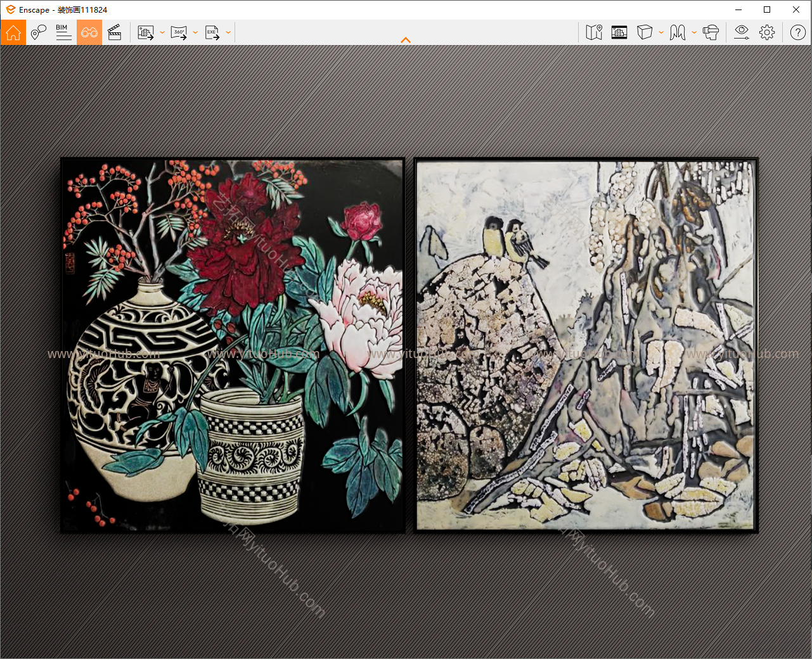Toggle the Safe Frame building icon
The image size is (812, 659).
(619, 32)
